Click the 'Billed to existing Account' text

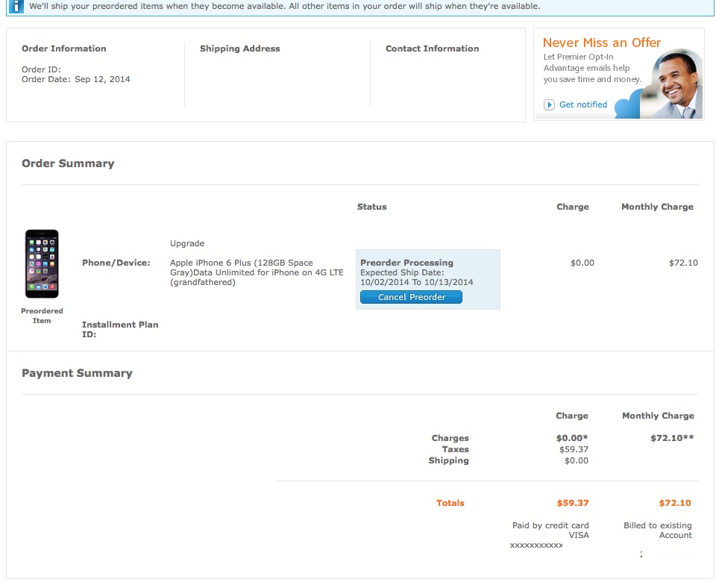click(658, 531)
